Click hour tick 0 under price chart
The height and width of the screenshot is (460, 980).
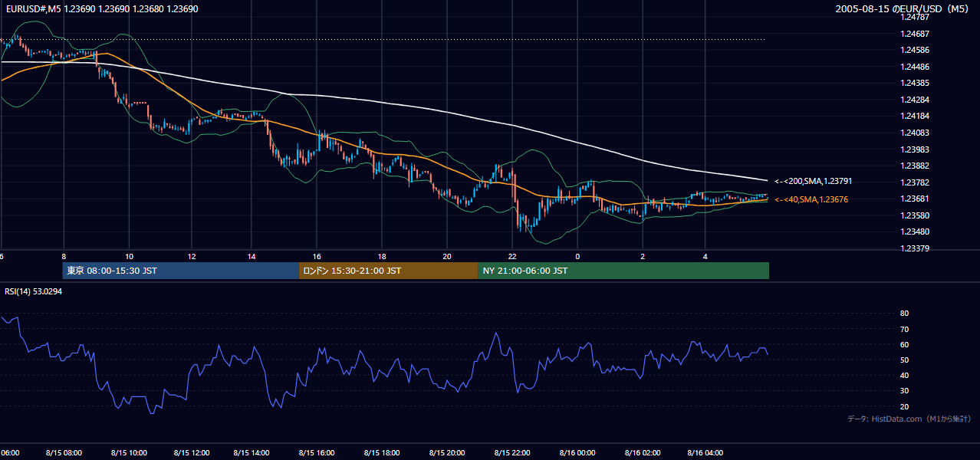[577, 257]
